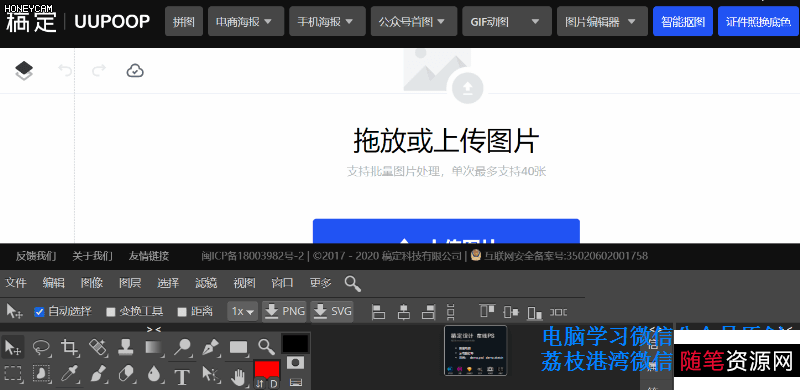Select the Zoom magnifier tool in toolbox
The width and height of the screenshot is (800, 390).
(x=266, y=348)
